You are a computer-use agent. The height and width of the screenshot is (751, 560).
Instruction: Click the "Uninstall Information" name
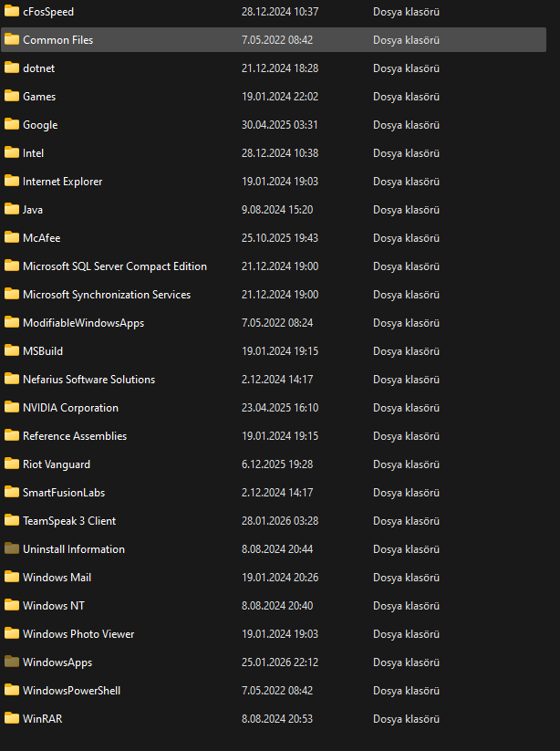pos(74,549)
